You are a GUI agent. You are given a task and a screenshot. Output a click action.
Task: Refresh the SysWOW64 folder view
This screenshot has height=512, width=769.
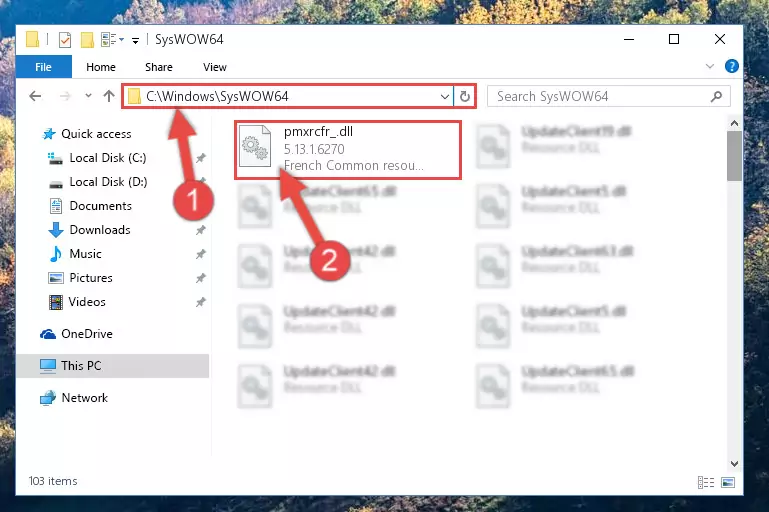point(464,96)
